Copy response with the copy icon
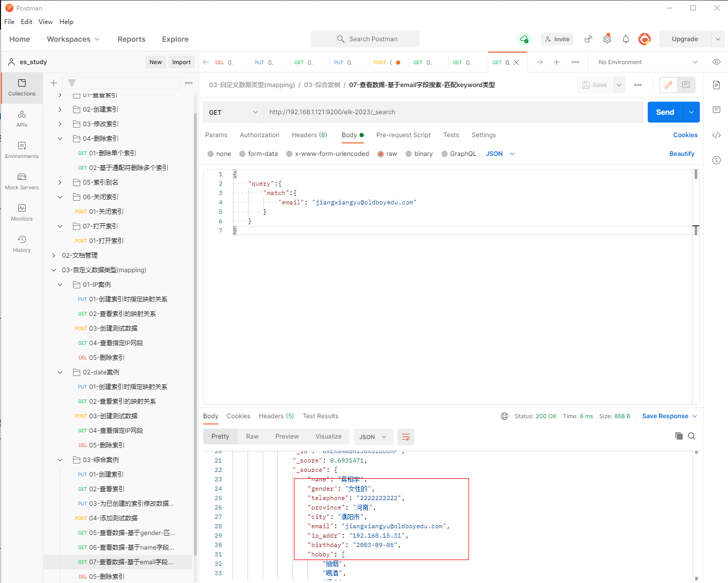The image size is (728, 583). tap(678, 436)
